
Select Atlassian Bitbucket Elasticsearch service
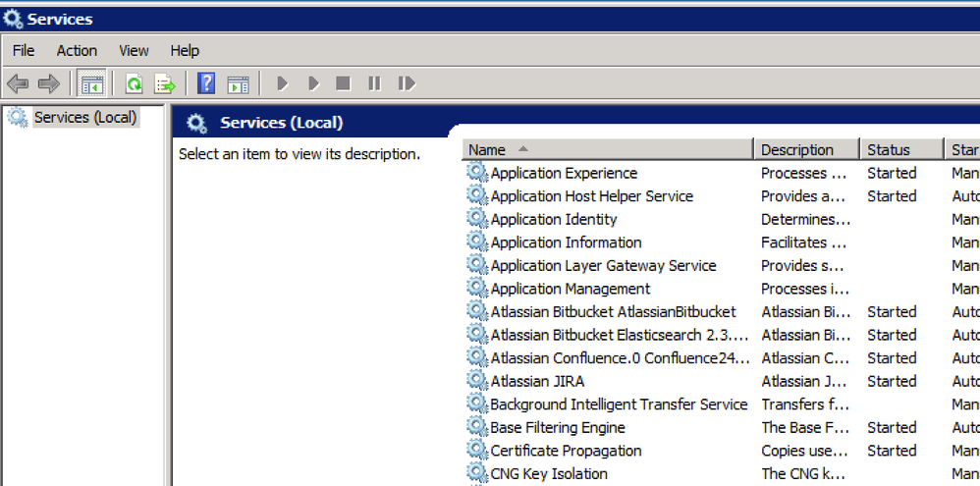pyautogui.click(x=620, y=335)
